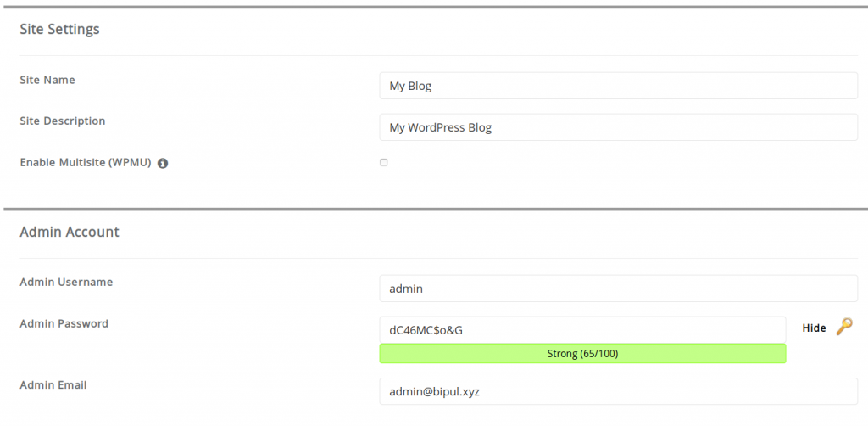The width and height of the screenshot is (868, 426).
Task: Click the key icon to generate password
Action: (844, 327)
